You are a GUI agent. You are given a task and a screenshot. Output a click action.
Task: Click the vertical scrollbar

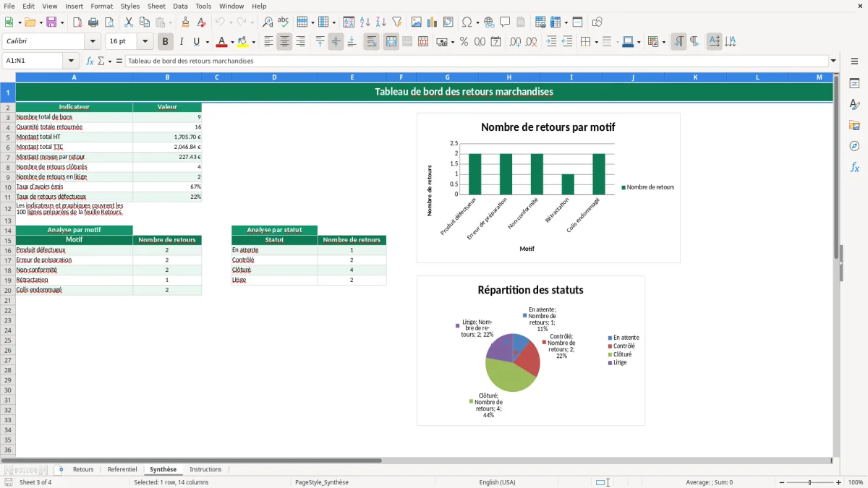click(836, 265)
